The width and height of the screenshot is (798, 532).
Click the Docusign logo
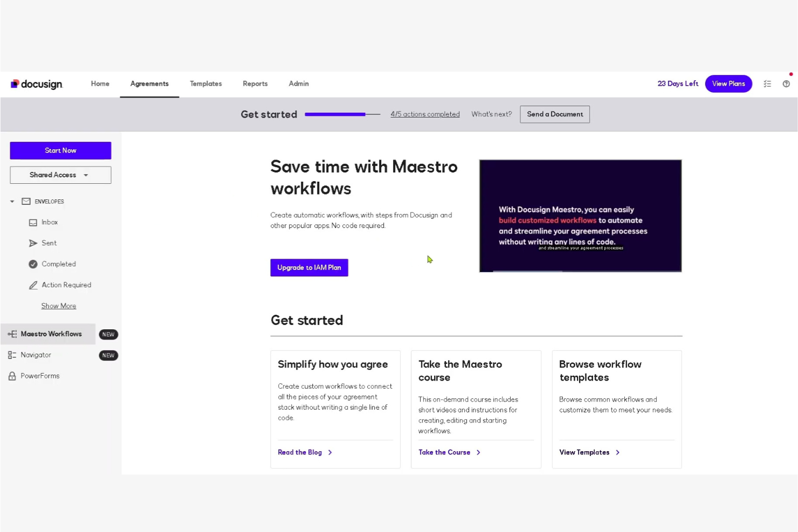tap(37, 84)
